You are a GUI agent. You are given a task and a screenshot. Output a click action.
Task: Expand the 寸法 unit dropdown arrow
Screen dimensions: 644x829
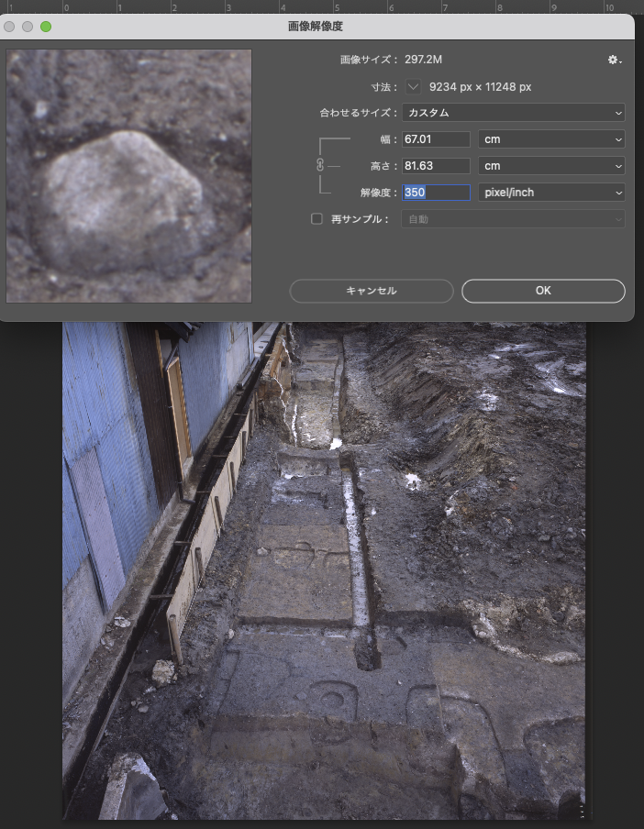(413, 87)
